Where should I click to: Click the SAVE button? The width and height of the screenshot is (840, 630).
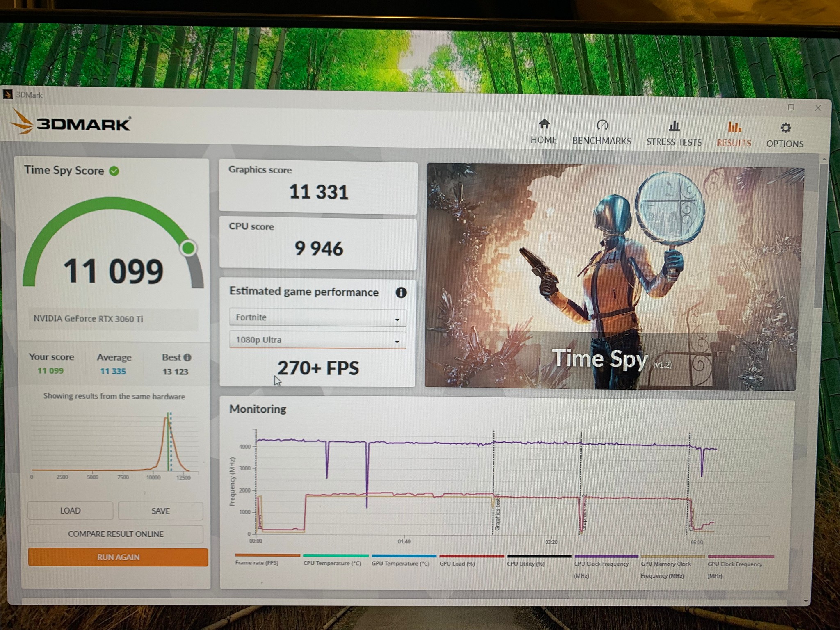pyautogui.click(x=160, y=511)
